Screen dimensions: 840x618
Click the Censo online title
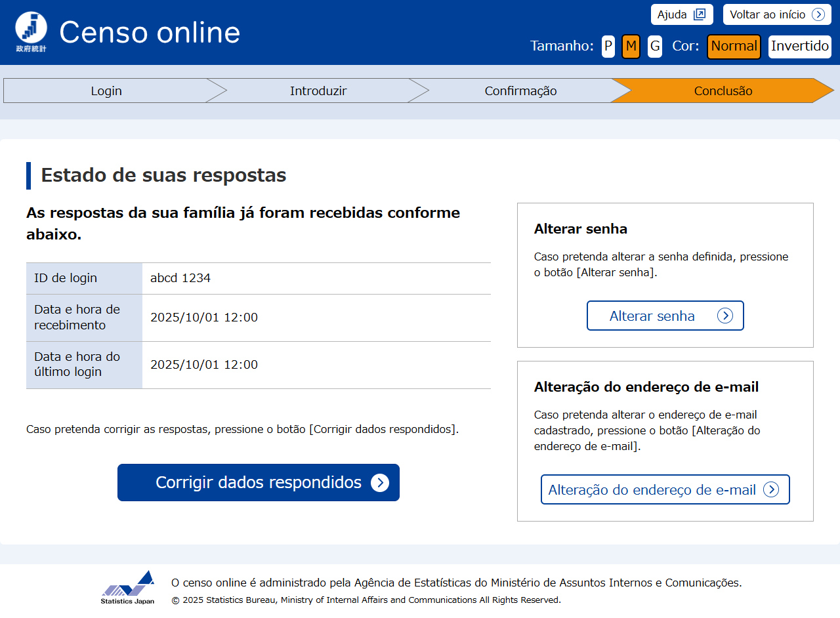(150, 31)
